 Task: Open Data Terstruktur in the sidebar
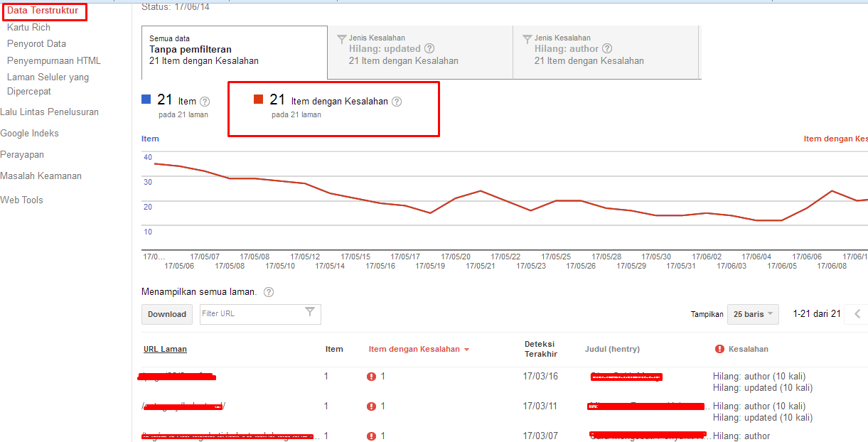43,11
